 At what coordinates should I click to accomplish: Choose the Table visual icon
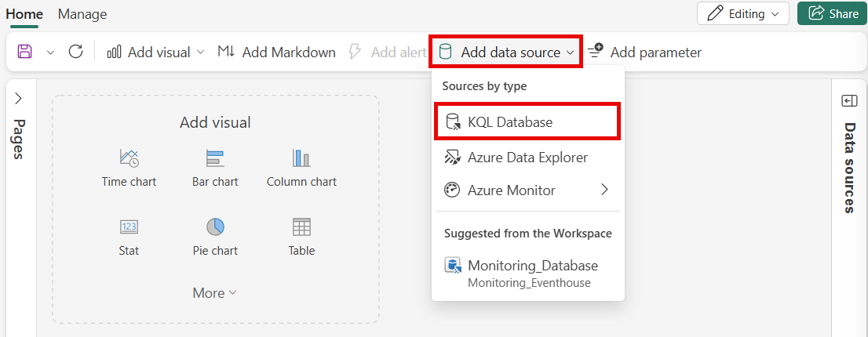tap(301, 227)
